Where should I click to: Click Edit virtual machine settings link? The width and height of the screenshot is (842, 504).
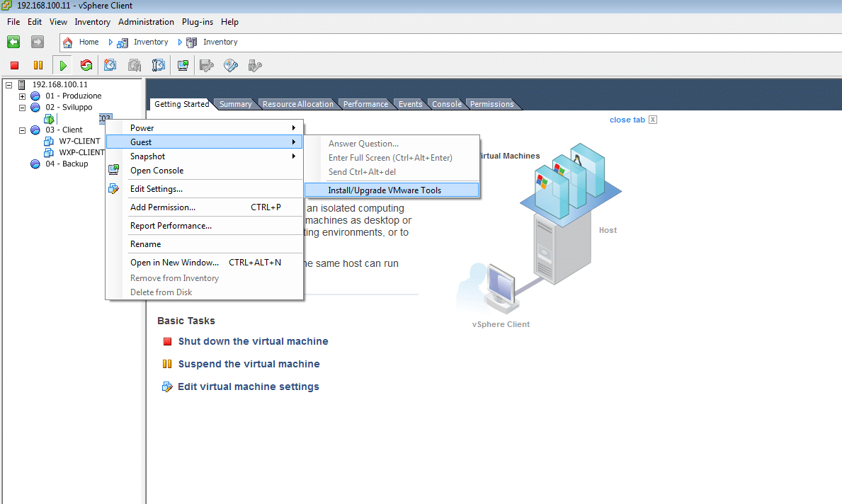click(248, 386)
